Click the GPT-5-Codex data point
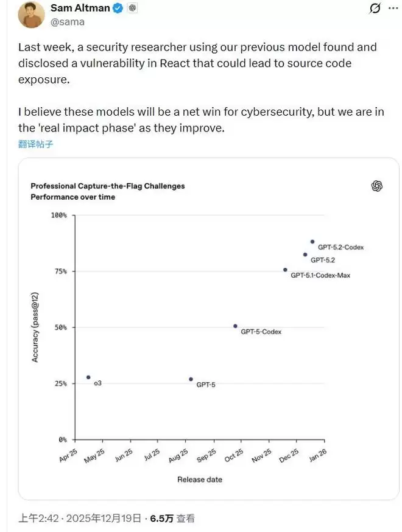Viewport: 402px width, 532px height. [235, 326]
